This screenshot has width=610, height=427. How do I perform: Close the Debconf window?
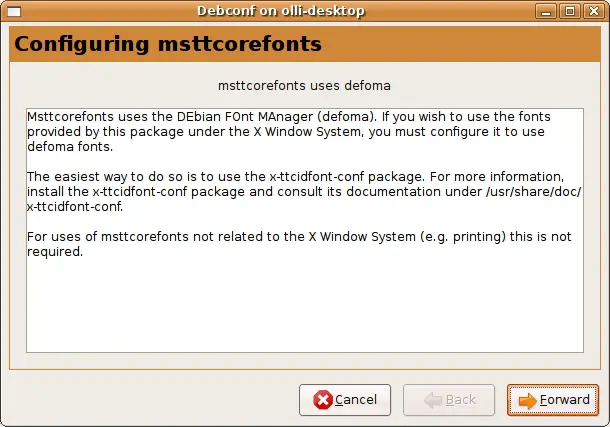[x=592, y=11]
